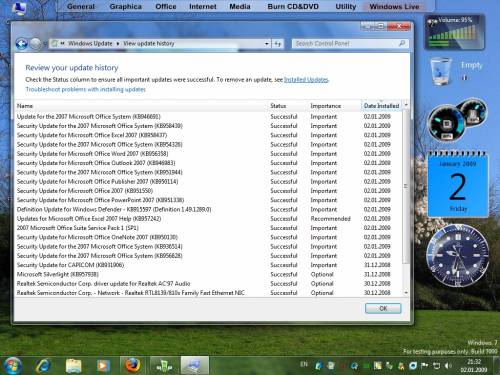Viewport: 500px width, 375px height.
Task: Click the OK button
Action: pyautogui.click(x=383, y=308)
